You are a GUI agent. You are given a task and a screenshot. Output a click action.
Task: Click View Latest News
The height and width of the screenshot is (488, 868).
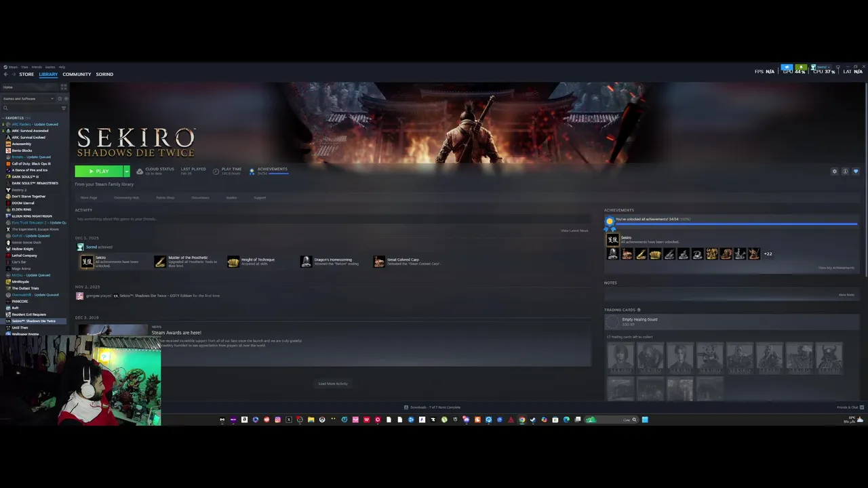pyautogui.click(x=574, y=231)
